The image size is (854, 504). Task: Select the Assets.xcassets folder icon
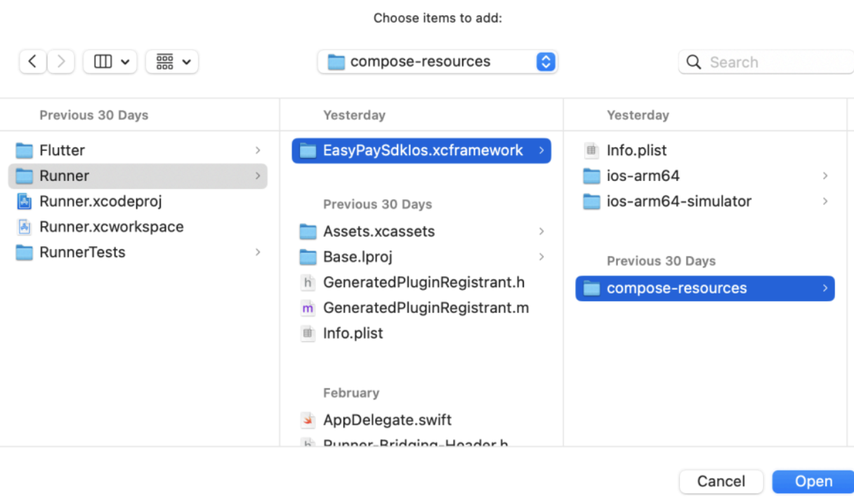pyautogui.click(x=308, y=232)
